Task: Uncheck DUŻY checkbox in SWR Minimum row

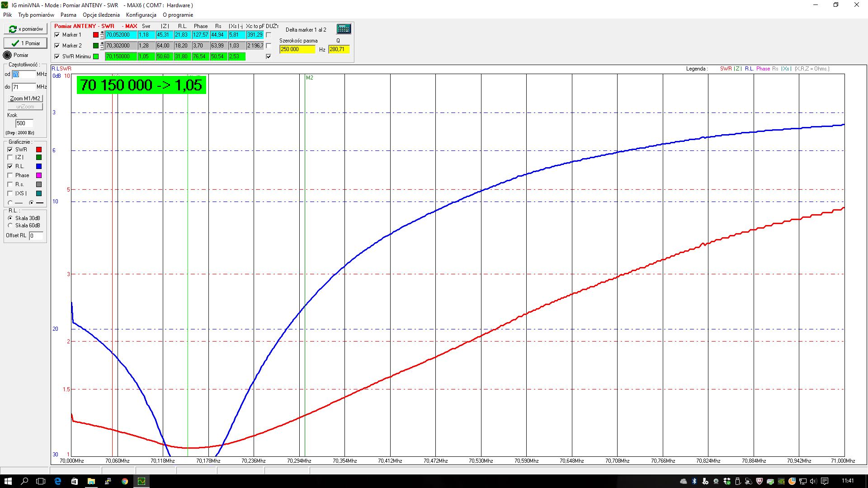Action: 269,56
